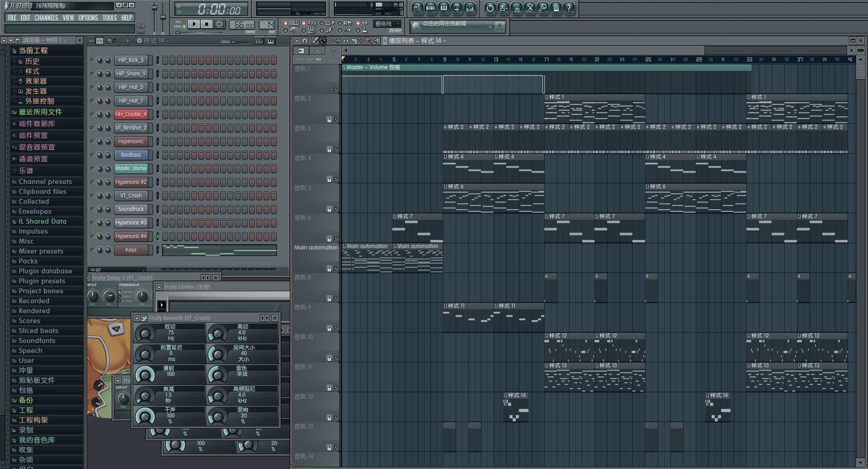
Task: Save new version with the disk-plus icon
Action: coord(503,8)
